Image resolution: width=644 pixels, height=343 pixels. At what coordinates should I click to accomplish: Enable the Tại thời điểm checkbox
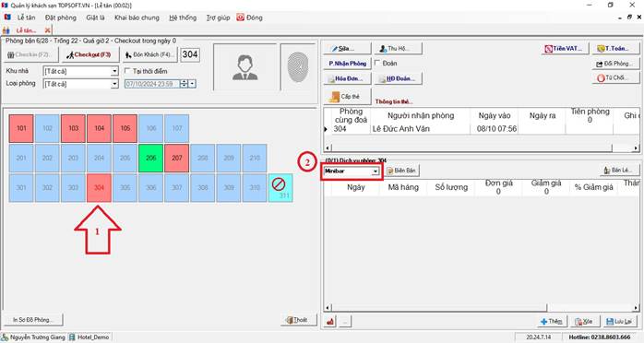click(x=127, y=71)
